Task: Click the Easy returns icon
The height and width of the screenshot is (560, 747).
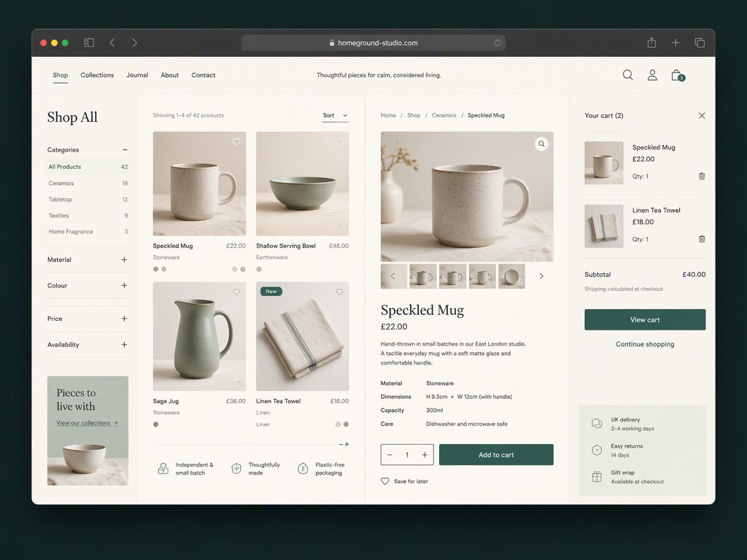Action: point(597,450)
